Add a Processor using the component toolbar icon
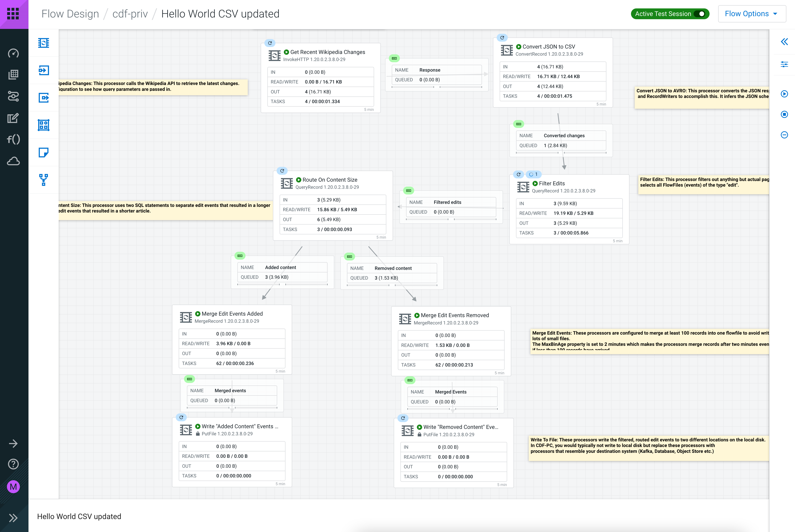Viewport: 795px width, 532px height. [x=43, y=43]
